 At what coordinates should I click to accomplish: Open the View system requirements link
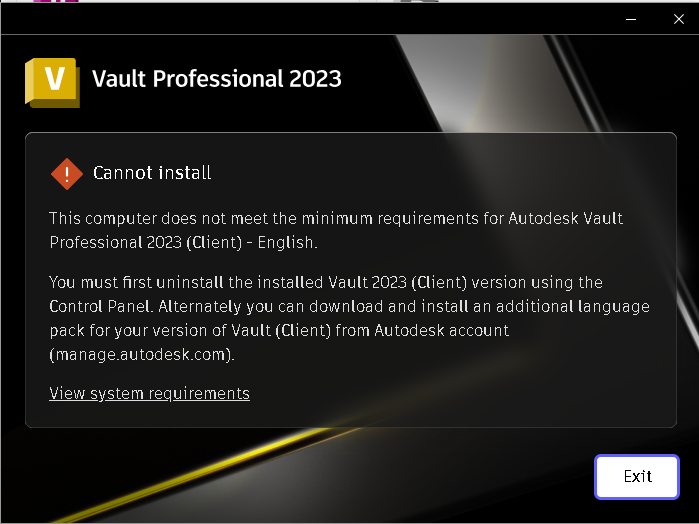(149, 393)
